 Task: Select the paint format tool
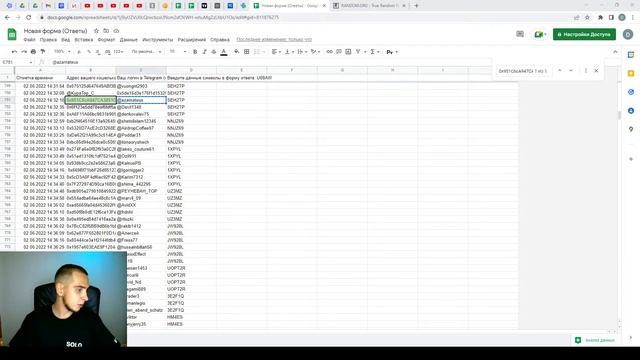[43, 52]
